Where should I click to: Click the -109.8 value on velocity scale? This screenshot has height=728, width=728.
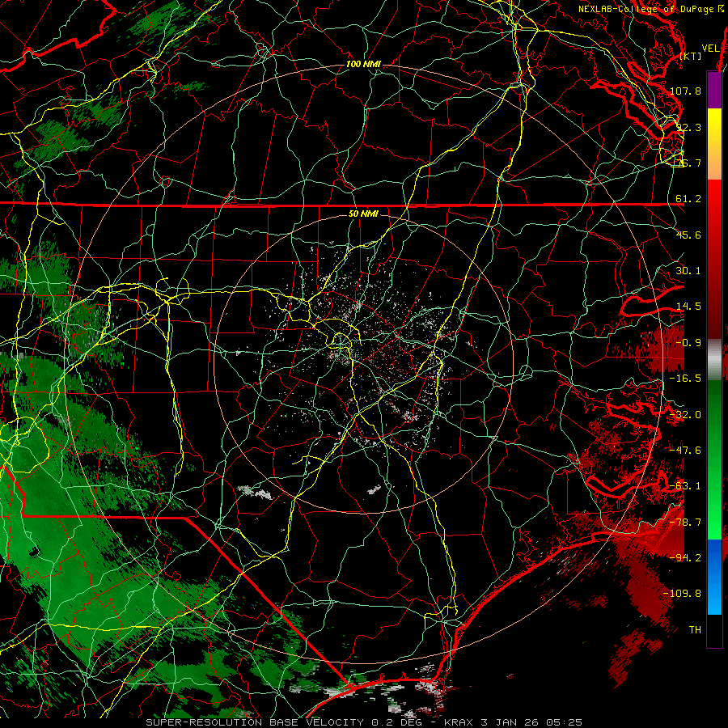click(x=683, y=594)
